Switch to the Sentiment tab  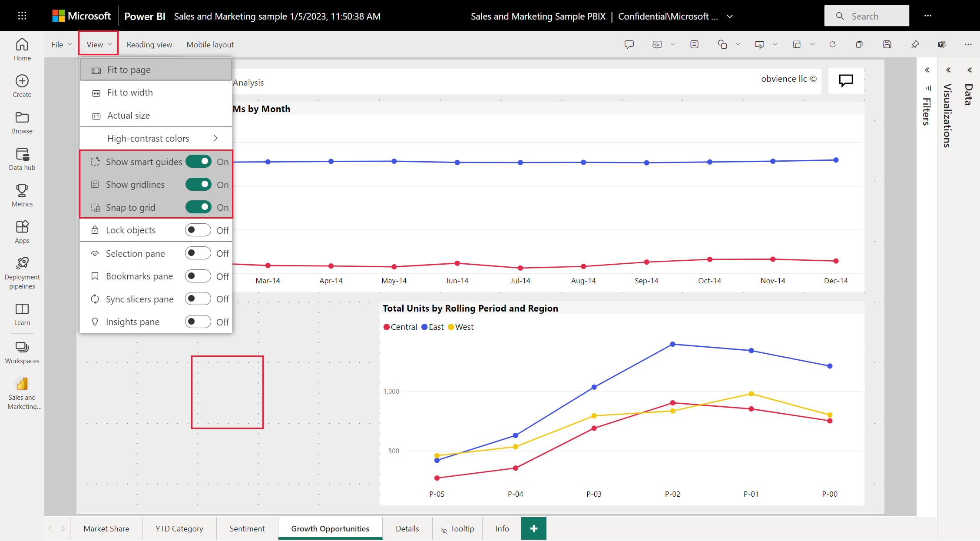click(x=247, y=528)
